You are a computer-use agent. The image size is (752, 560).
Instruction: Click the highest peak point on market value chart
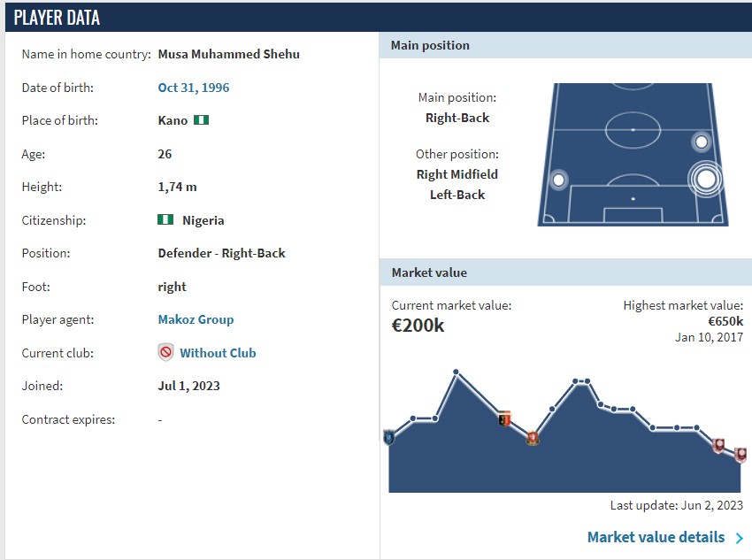click(457, 372)
